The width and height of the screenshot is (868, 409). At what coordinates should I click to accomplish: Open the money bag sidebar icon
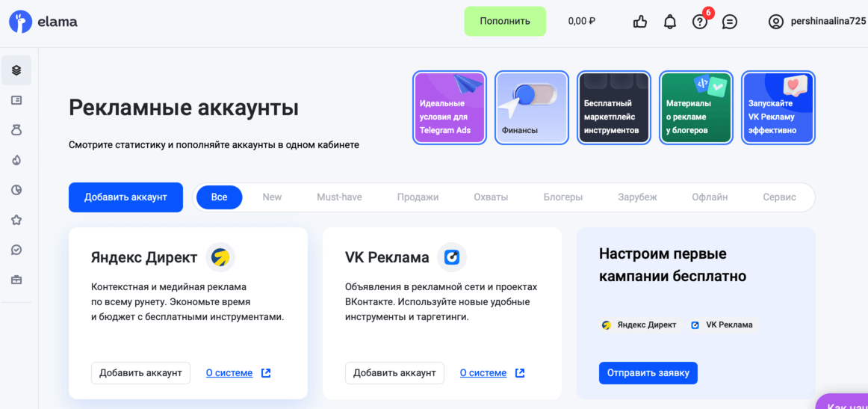pos(16,130)
